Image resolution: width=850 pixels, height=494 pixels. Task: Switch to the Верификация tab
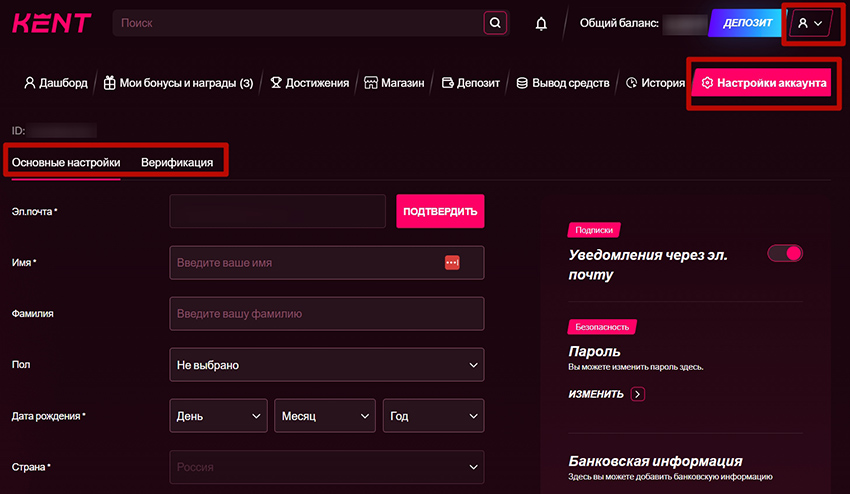click(x=177, y=162)
